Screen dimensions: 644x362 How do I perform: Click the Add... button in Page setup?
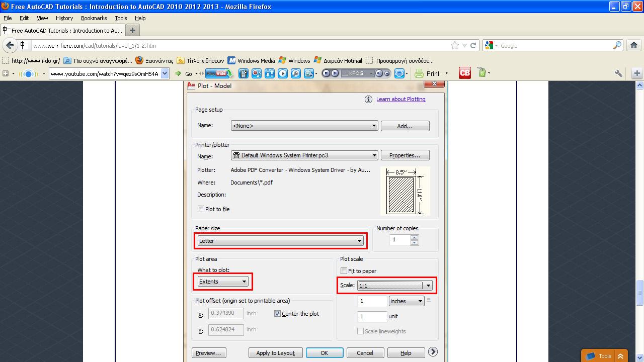(x=405, y=126)
